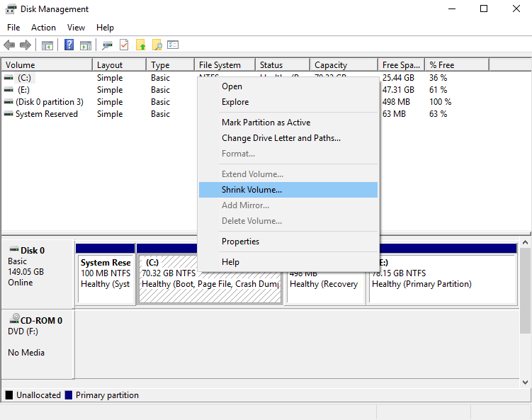Click the checklist settings toolbar icon
532x420 pixels.
pyautogui.click(x=173, y=45)
